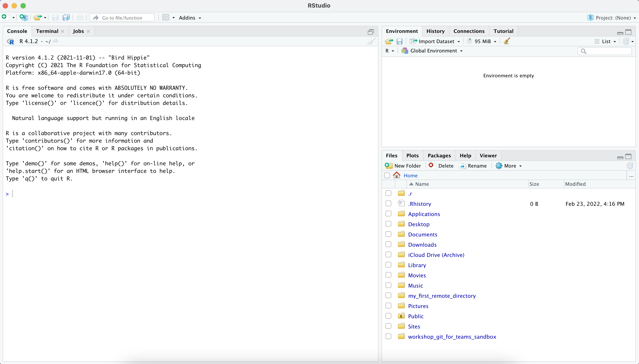Click the Workspace Panes grid icon
Screen dimensions: 639x364
click(x=166, y=18)
